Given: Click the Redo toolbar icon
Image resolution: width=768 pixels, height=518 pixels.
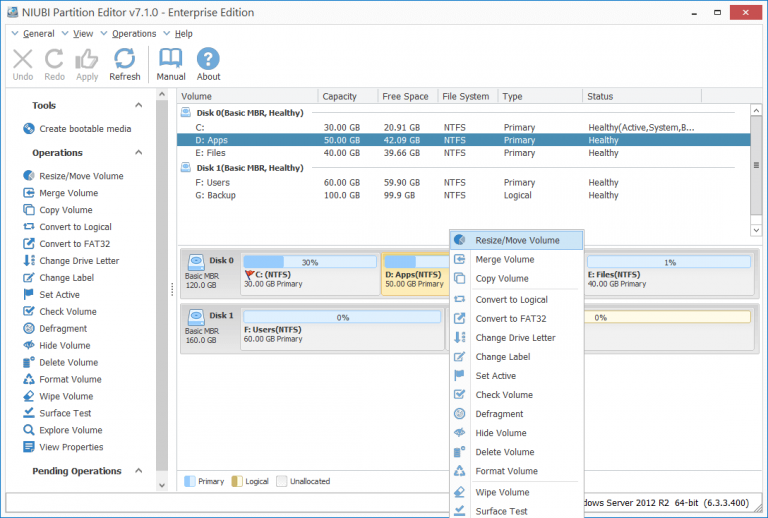Looking at the screenshot, I should (x=54, y=59).
